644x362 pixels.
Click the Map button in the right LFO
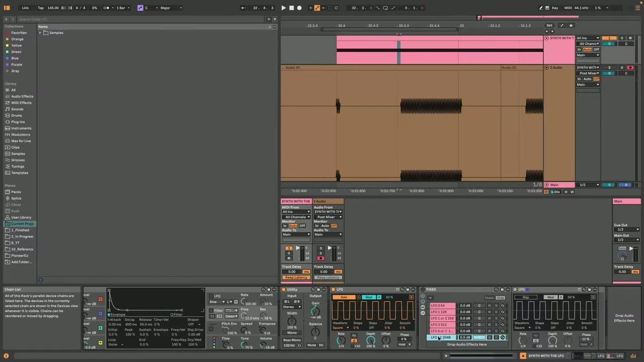coord(526,297)
